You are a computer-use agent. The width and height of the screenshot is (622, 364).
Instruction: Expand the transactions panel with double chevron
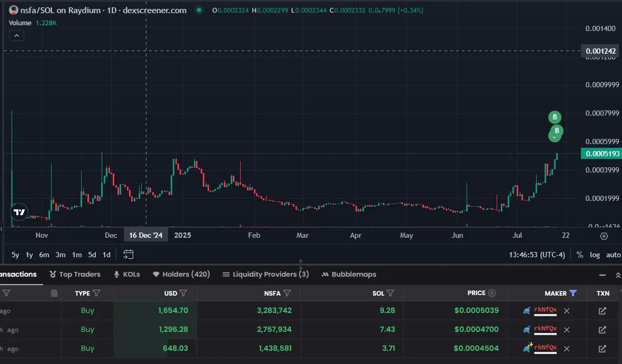pos(618,275)
